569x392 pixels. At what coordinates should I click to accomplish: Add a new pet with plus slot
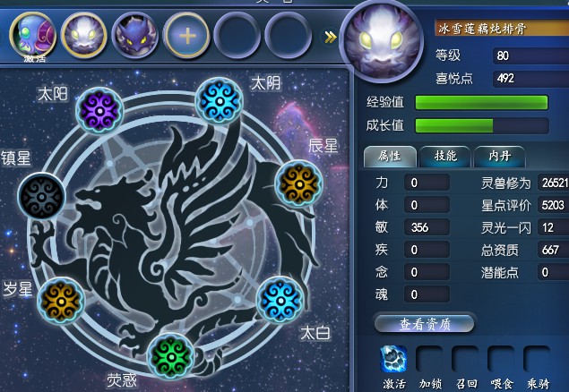[186, 36]
